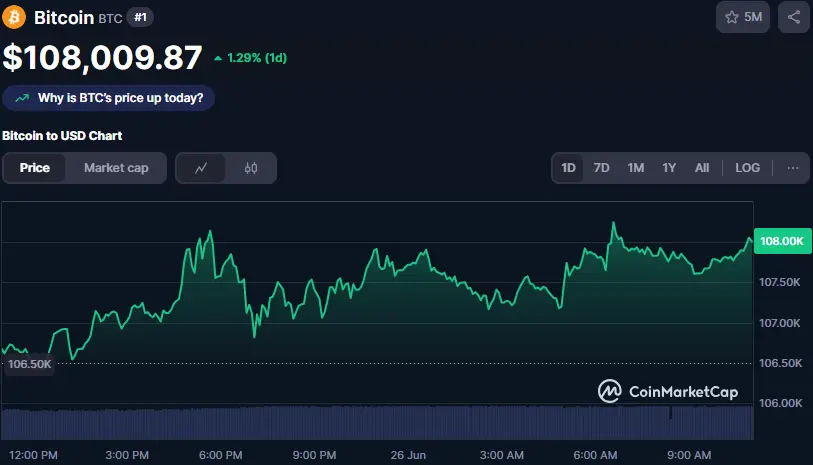Click the 3:00 AM time axis label
Viewport: 813px width, 465px height.
(501, 455)
